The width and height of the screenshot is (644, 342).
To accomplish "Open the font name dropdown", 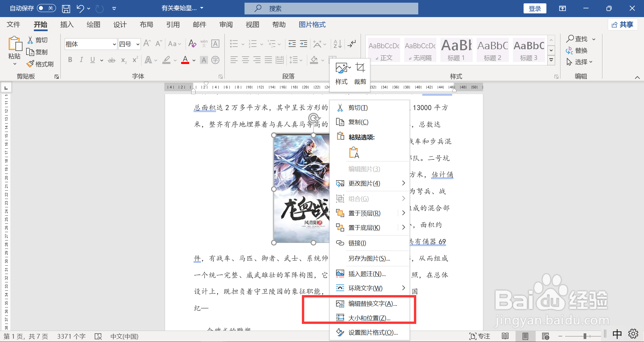I will click(114, 44).
